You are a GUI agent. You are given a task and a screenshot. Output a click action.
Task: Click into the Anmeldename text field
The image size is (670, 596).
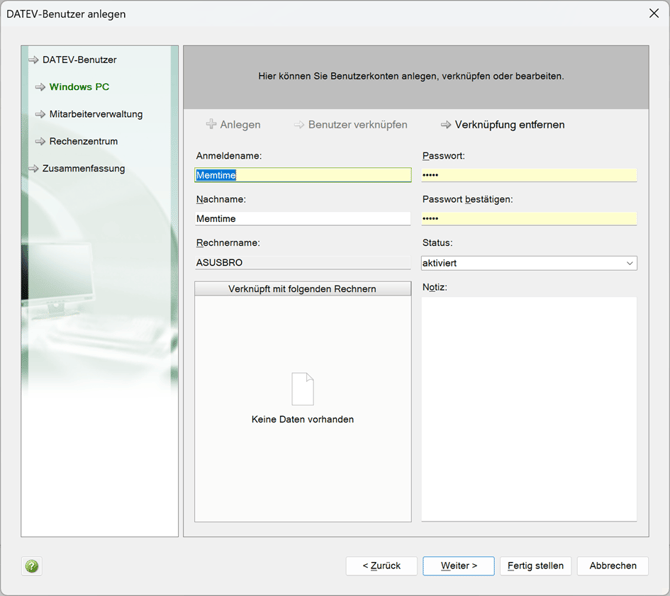[x=302, y=175]
